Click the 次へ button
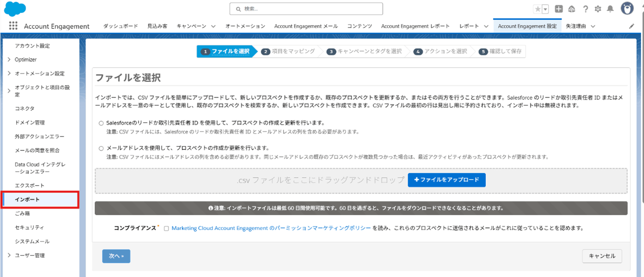The image size is (644, 277). point(116,256)
